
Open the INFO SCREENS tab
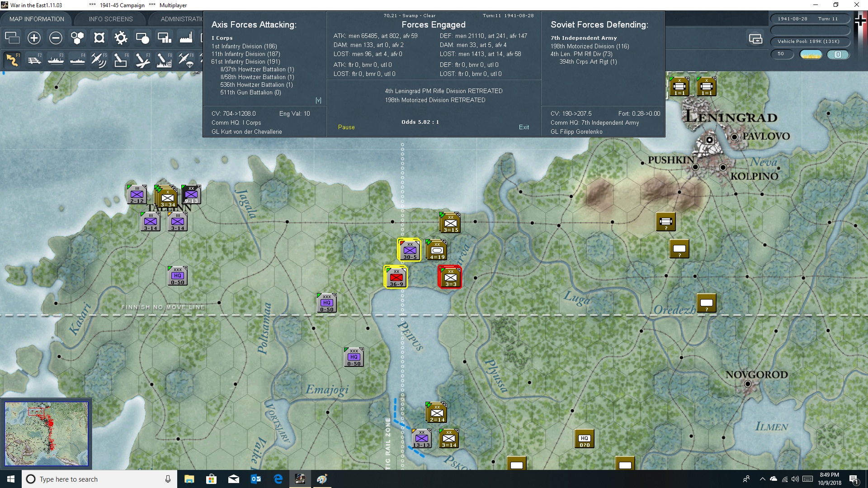(111, 19)
